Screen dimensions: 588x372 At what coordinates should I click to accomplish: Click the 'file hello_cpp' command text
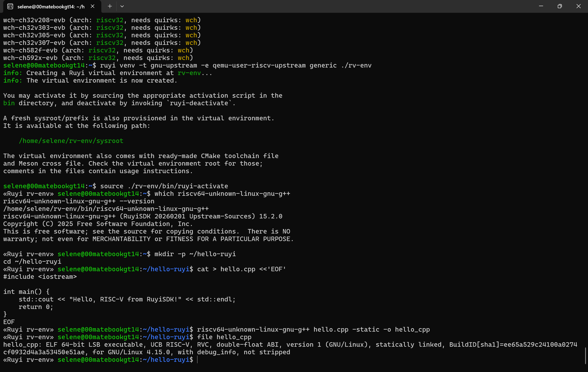point(224,337)
